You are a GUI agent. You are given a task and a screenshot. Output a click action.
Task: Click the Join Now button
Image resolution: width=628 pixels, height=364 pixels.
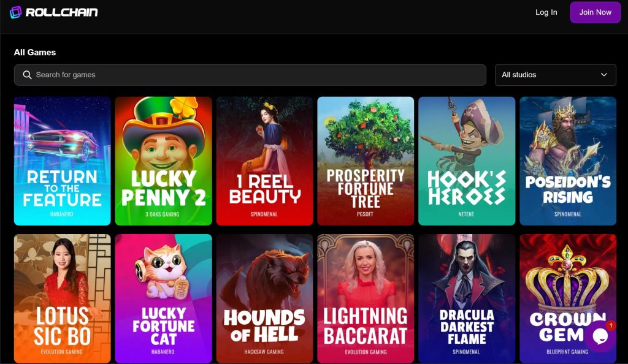595,12
